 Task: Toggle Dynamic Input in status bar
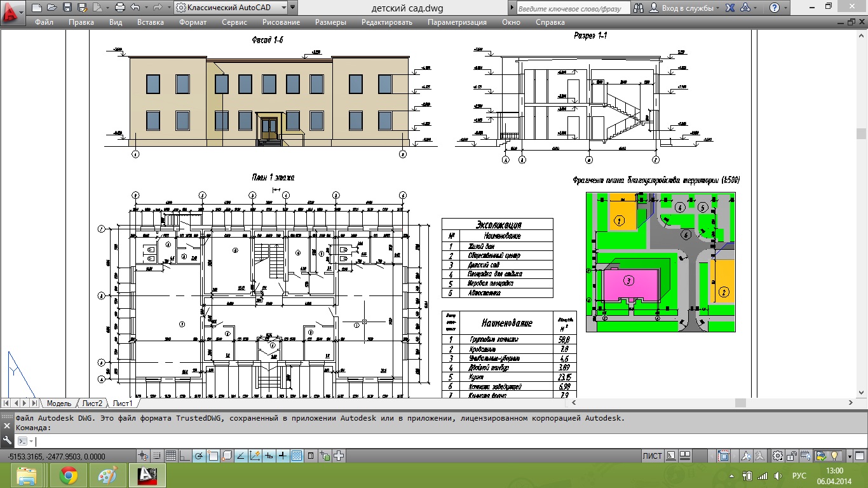pyautogui.click(x=269, y=456)
